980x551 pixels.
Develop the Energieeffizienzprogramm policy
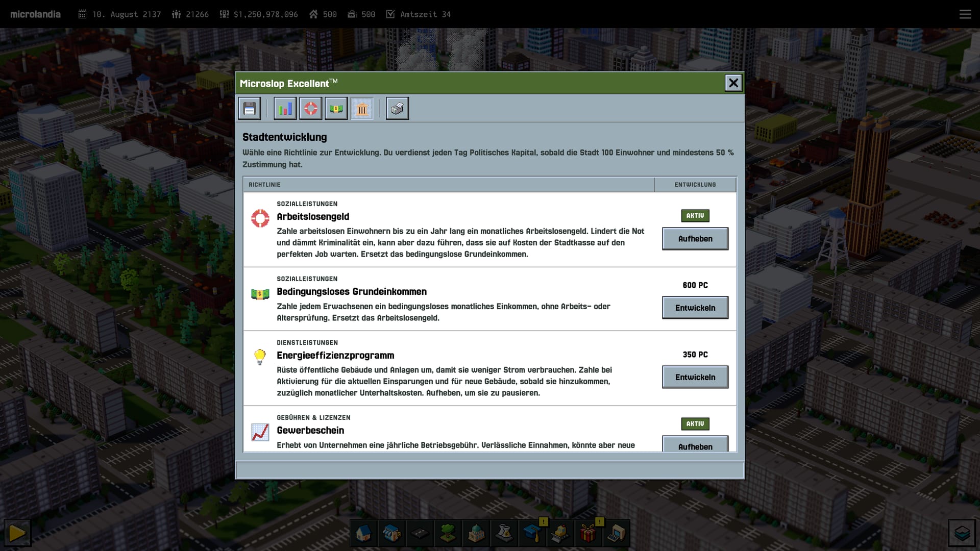point(695,377)
